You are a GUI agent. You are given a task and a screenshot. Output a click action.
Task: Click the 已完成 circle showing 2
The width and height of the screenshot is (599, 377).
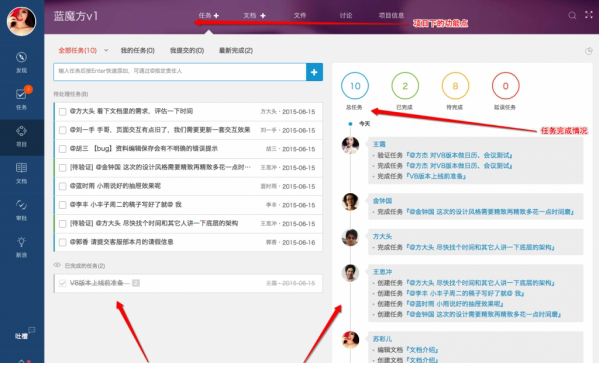click(x=405, y=86)
